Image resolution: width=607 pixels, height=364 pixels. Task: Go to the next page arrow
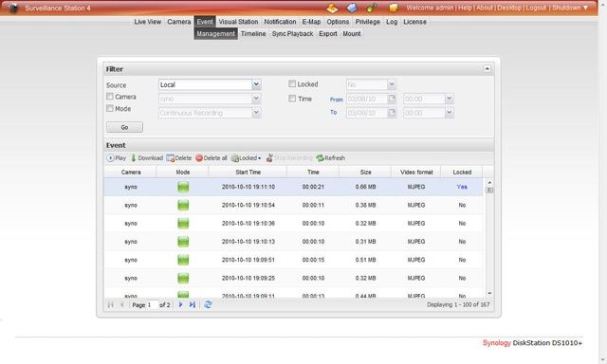click(x=180, y=305)
